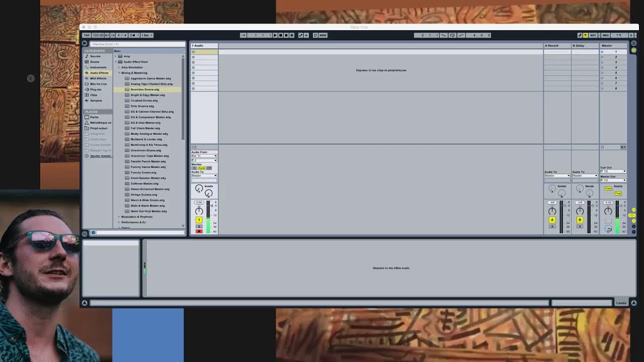The width and height of the screenshot is (644, 362).
Task: Select the Instruments category
Action: point(98,67)
